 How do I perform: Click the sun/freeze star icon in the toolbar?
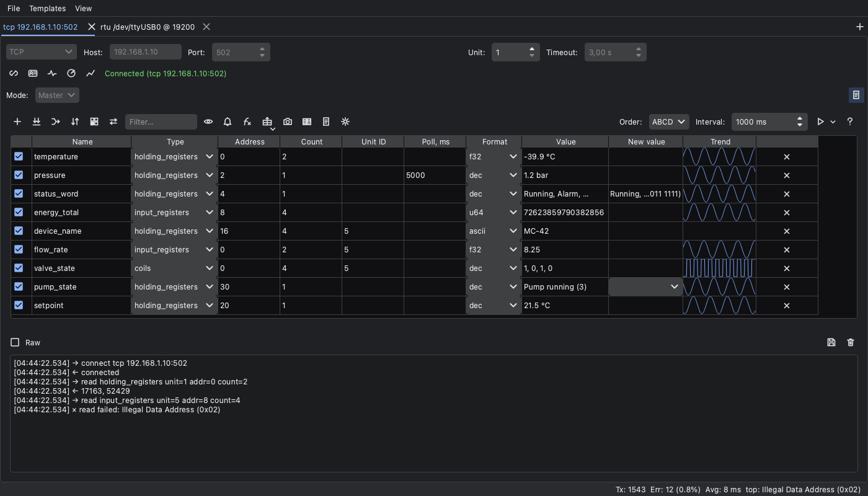click(x=345, y=122)
